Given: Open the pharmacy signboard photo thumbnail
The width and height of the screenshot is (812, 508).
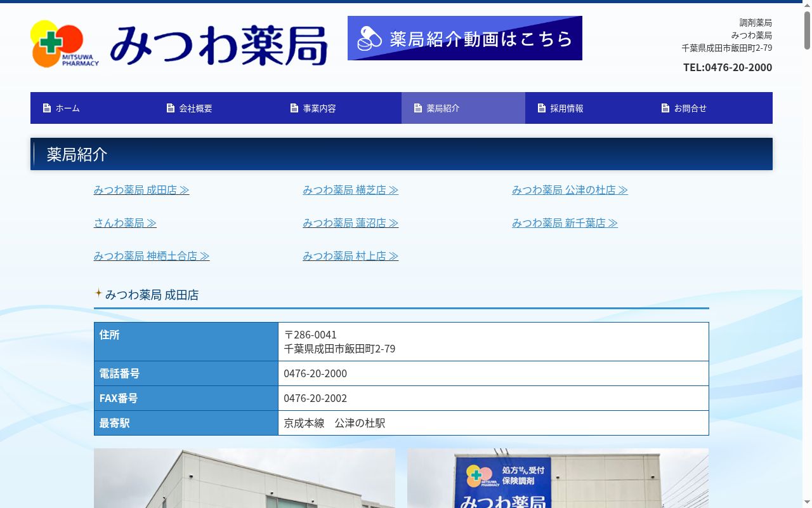Looking at the screenshot, I should coord(558,478).
